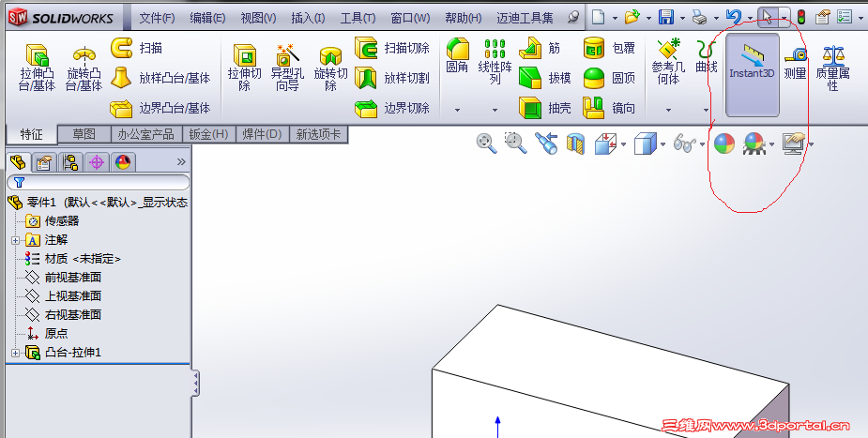Open Mass Properties (质量属性)
Viewport: 868px width, 438px height.
[833, 68]
